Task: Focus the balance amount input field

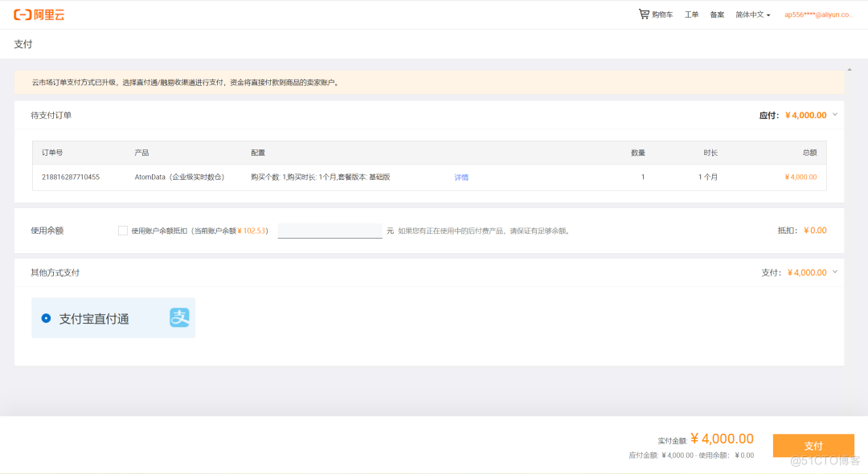Action: (330, 231)
